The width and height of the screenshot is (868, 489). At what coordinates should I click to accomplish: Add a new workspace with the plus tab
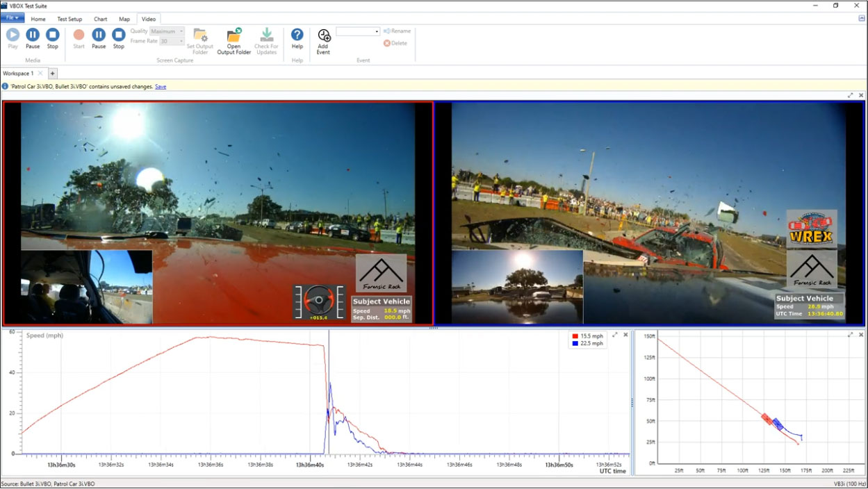pos(52,73)
